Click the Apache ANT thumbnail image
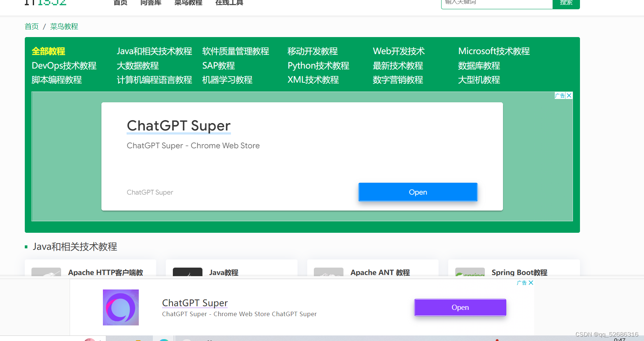The height and width of the screenshot is (341, 644). point(329,272)
